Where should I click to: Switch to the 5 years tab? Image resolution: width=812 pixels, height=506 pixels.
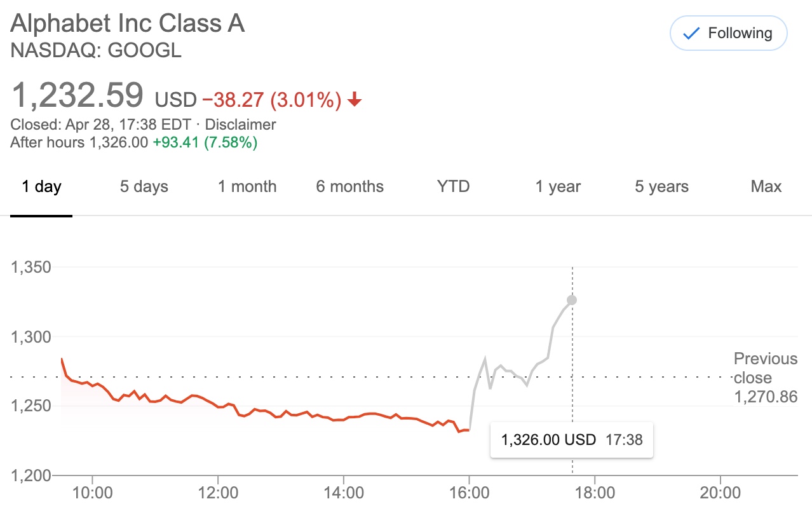pyautogui.click(x=661, y=186)
